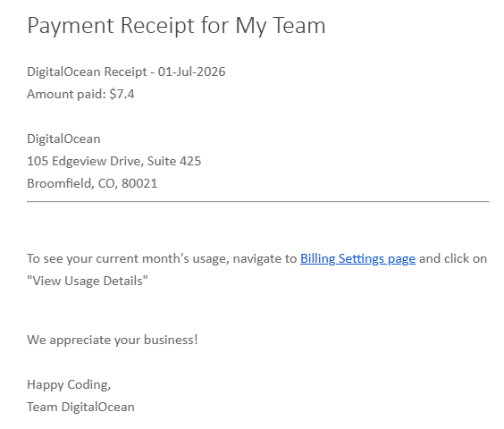Click the 'Broomfield, CO, 80021' line
504x429 pixels.
[x=92, y=183]
